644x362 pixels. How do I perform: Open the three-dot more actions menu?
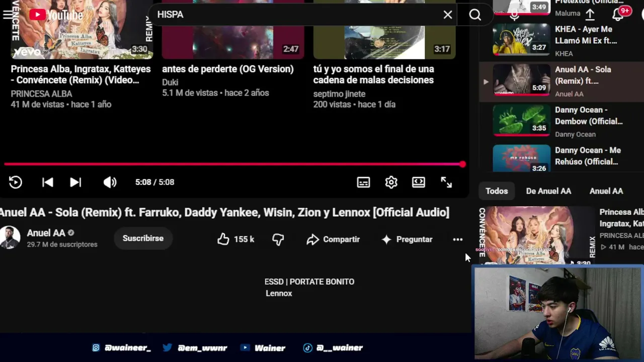coord(457,239)
